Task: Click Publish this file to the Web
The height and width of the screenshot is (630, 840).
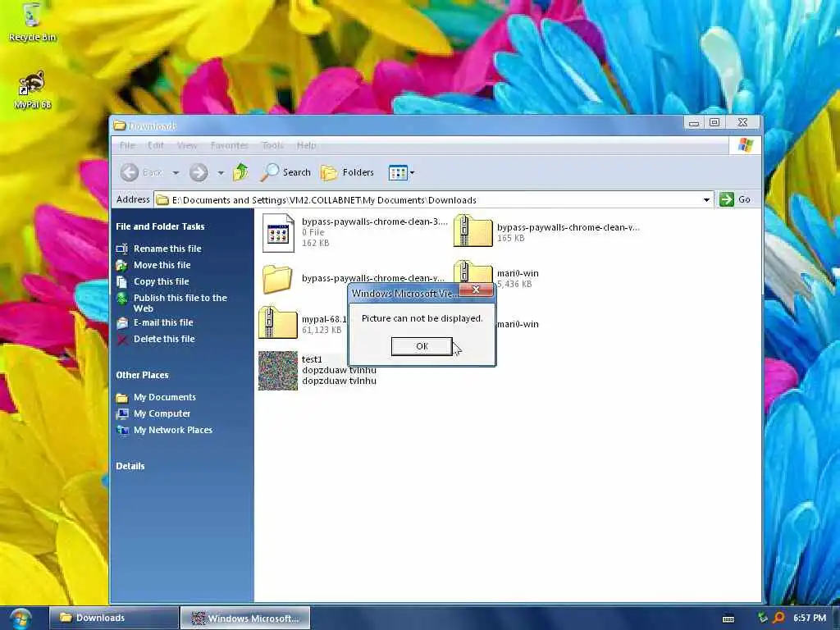Action: [x=180, y=303]
